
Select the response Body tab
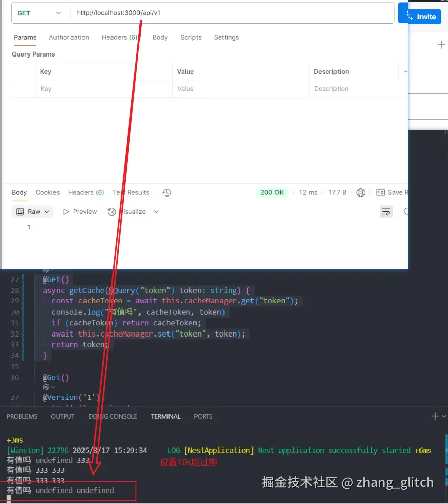click(x=19, y=192)
